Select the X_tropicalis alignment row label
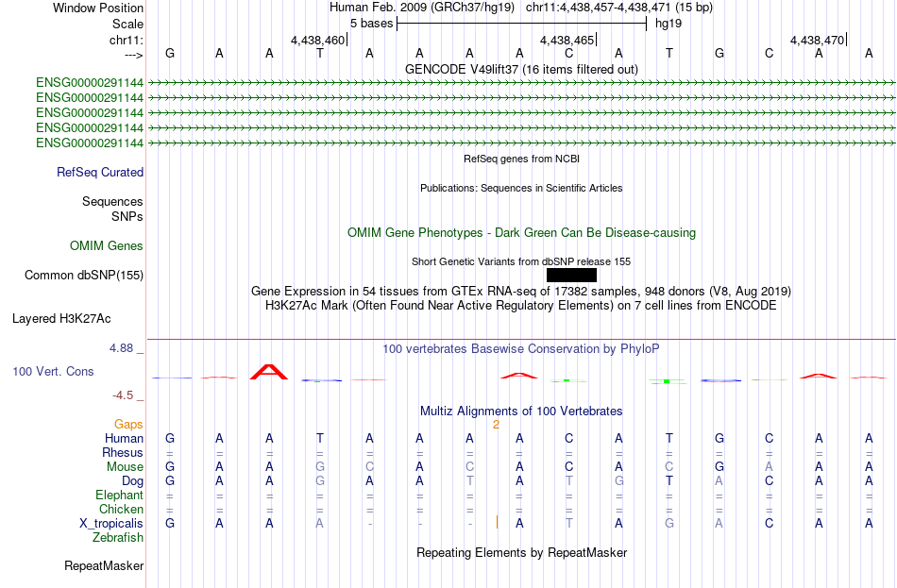This screenshot has width=897, height=588. coord(111,524)
